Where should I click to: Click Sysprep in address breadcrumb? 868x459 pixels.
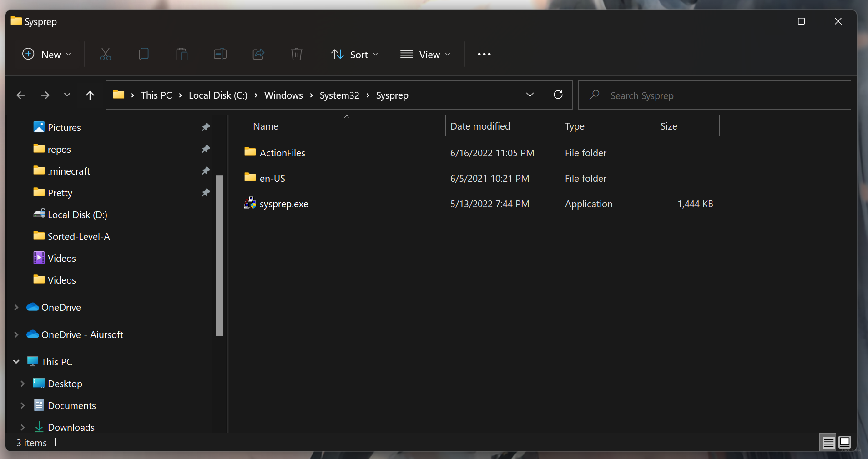392,95
